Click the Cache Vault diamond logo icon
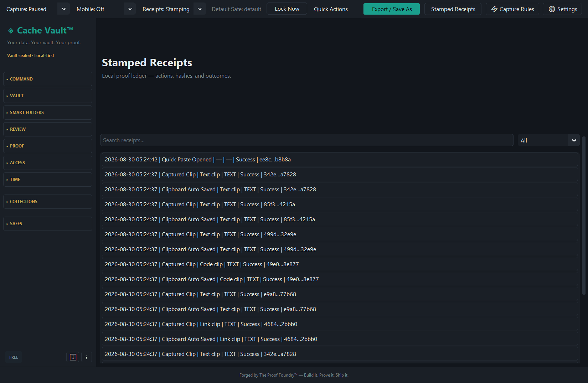 (11, 31)
